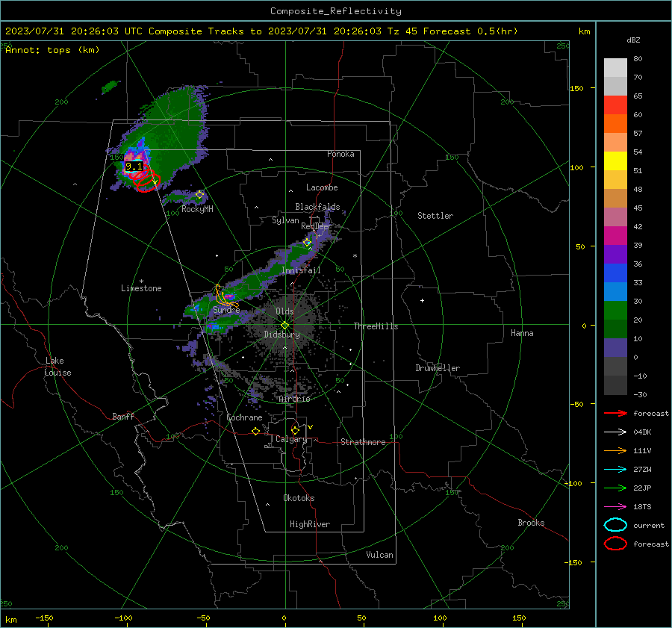Select the yellow diamond marker above Calgary
This screenshot has width=672, height=628.
pos(295,430)
